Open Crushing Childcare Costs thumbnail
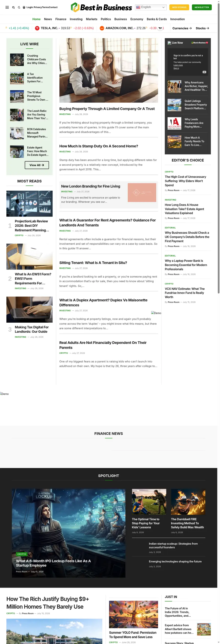Screen dimensions: 220x644 (x=17, y=60)
